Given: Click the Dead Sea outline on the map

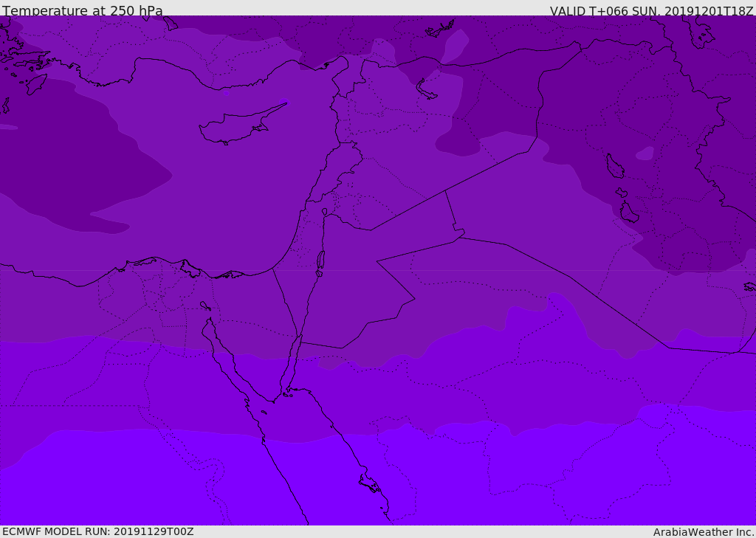Looking at the screenshot, I should [320, 261].
